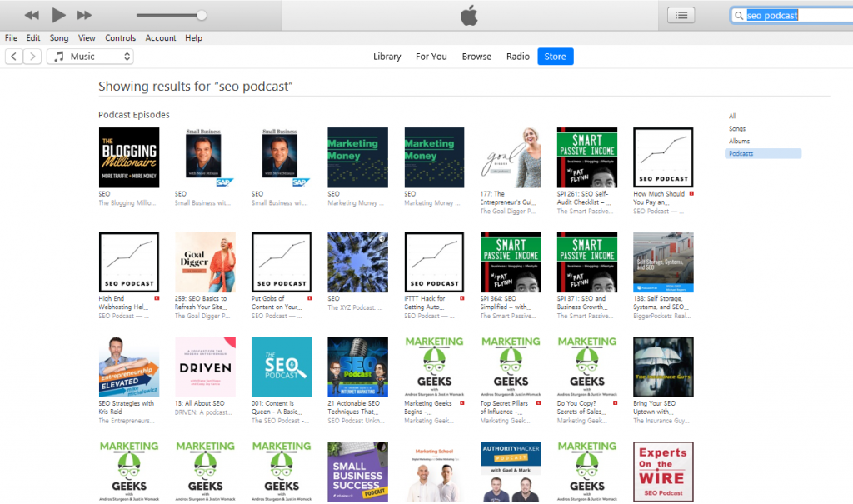Expand the Music media type dropdown

(x=90, y=57)
